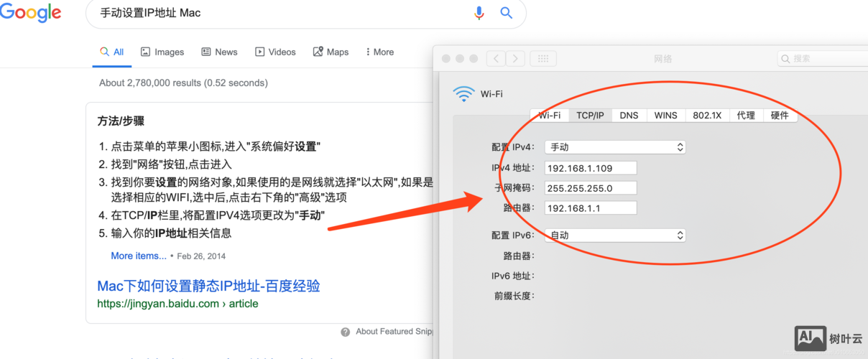This screenshot has width=868, height=359.
Task: Switch to the 802.1X tab
Action: tap(707, 115)
